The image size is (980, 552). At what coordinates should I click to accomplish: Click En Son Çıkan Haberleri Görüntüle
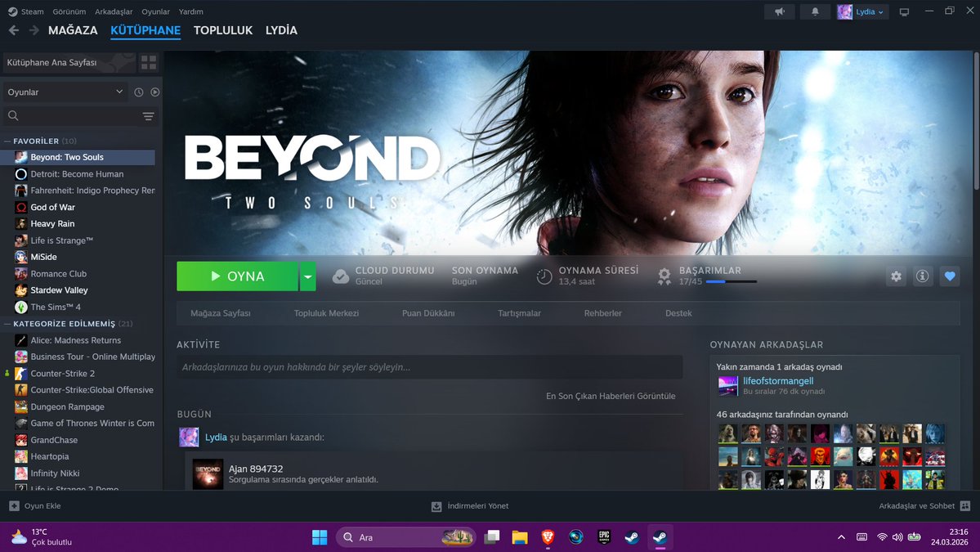coord(611,396)
